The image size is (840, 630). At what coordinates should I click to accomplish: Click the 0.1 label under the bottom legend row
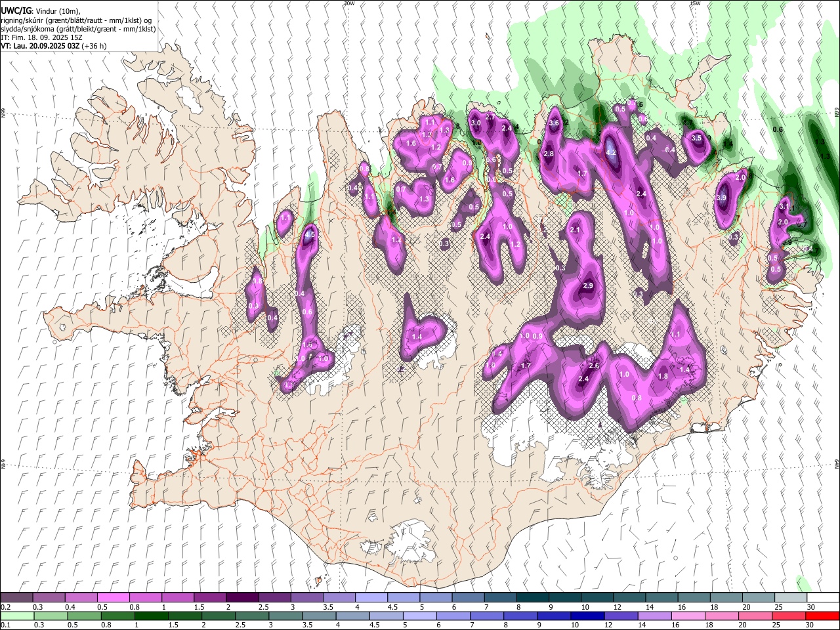tap(5, 625)
